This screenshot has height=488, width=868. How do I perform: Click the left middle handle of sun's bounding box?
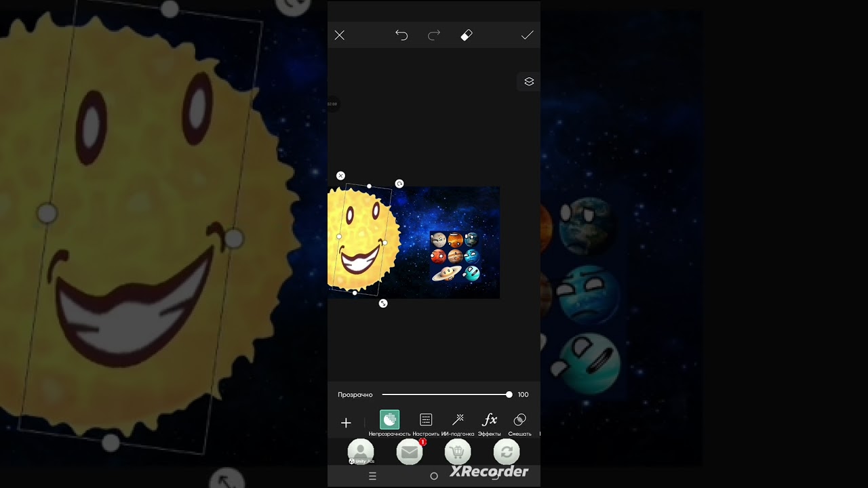click(339, 237)
